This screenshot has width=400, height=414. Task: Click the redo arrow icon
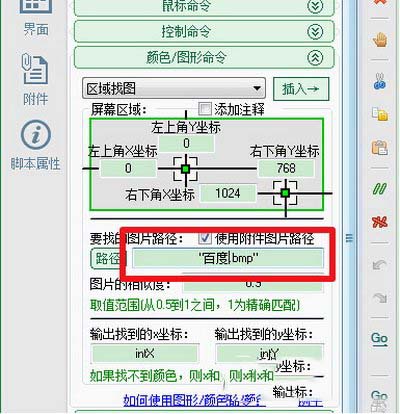pyautogui.click(x=379, y=297)
